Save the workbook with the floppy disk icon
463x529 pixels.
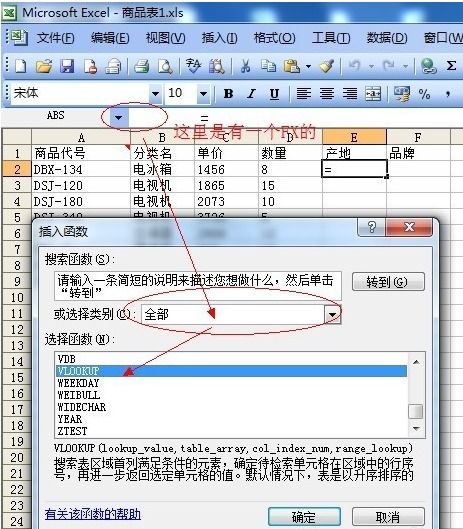coord(67,66)
